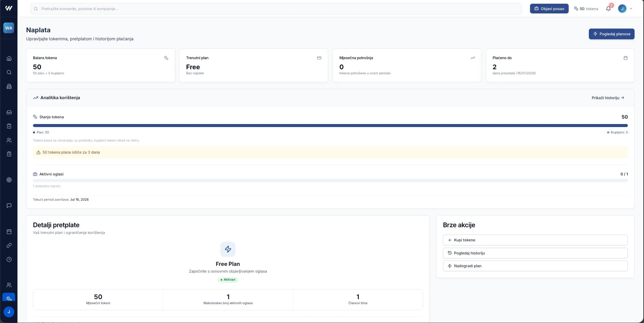This screenshot has width=644, height=323.
Task: Click the magnifier search icon in the sidebar
Action: [9, 72]
